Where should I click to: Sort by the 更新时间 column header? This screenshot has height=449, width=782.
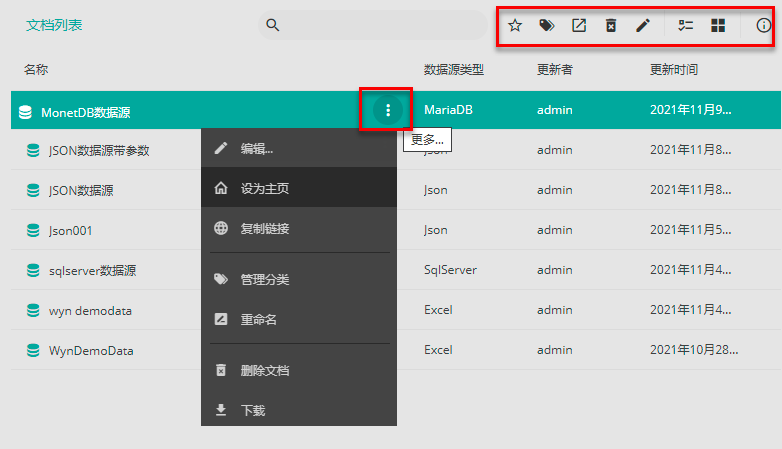click(674, 69)
